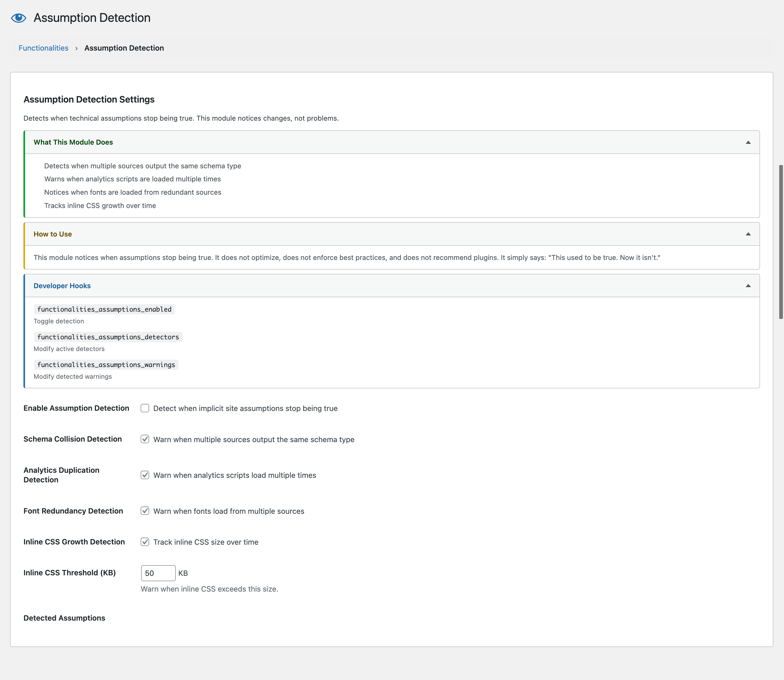
Task: Select the functionalities_assumptions_detectors hook code
Action: click(x=108, y=337)
